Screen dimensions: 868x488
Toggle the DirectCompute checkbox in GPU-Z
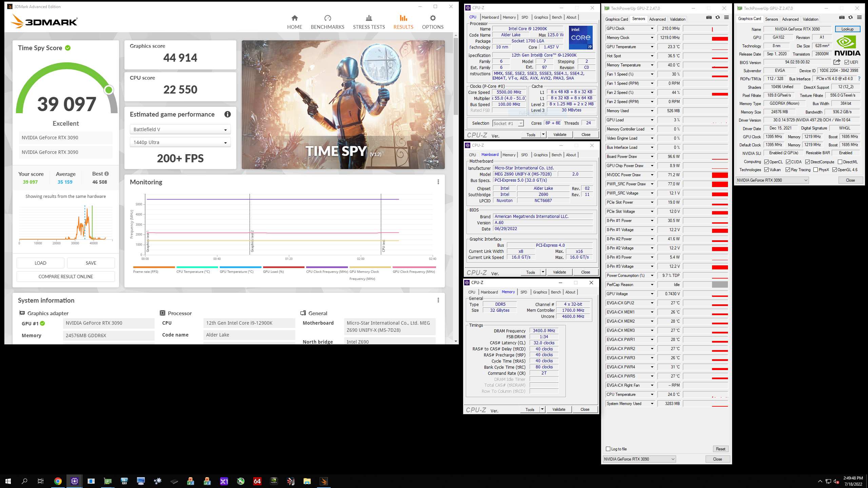coord(808,162)
